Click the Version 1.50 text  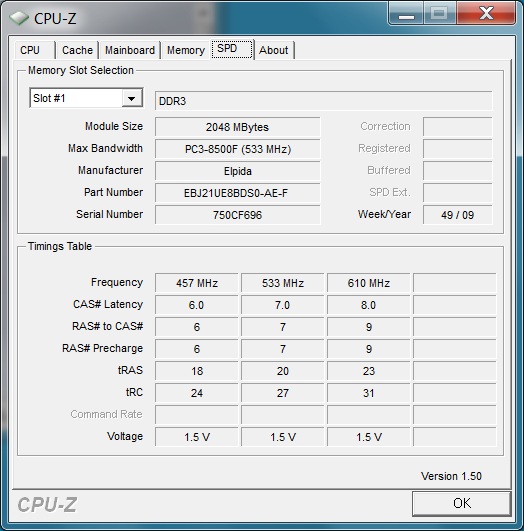[x=451, y=476]
